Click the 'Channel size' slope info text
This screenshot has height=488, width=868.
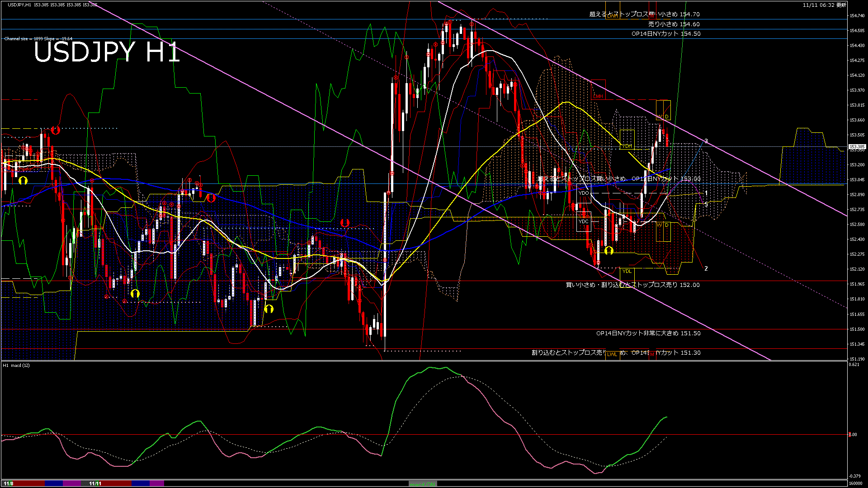pos(38,39)
